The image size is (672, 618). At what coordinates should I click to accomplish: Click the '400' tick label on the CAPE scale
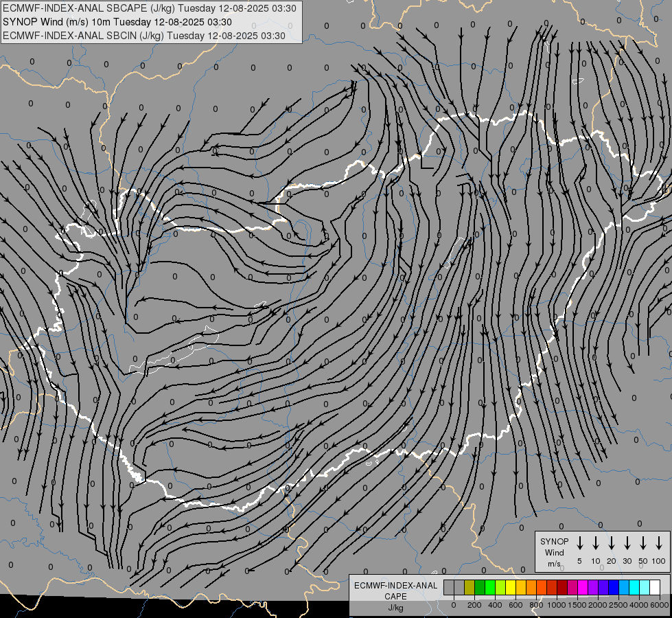pos(495,605)
